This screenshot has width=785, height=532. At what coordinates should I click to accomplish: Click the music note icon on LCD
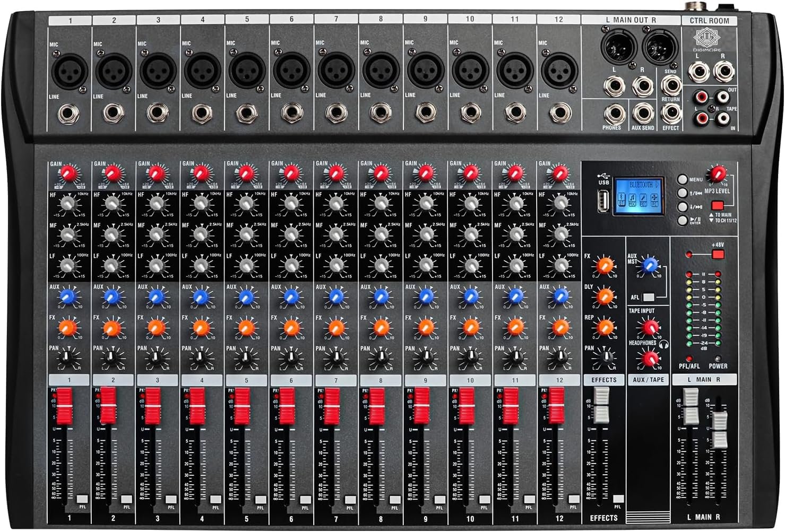633,200
